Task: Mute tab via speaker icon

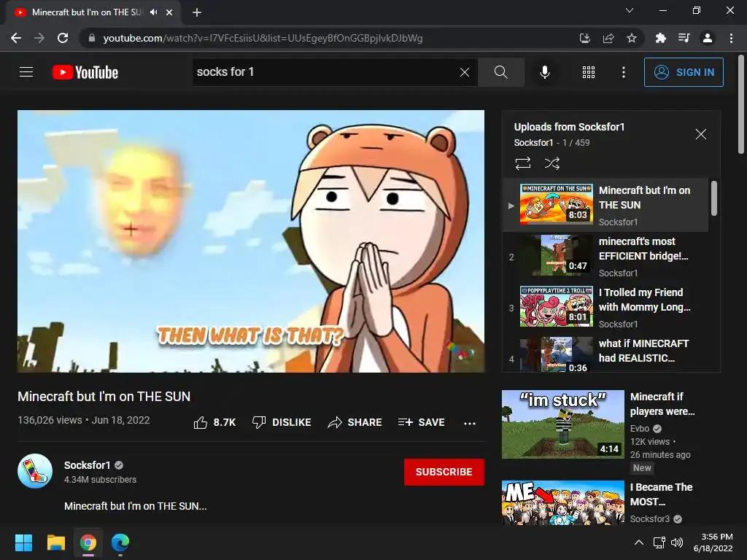Action: [x=153, y=12]
